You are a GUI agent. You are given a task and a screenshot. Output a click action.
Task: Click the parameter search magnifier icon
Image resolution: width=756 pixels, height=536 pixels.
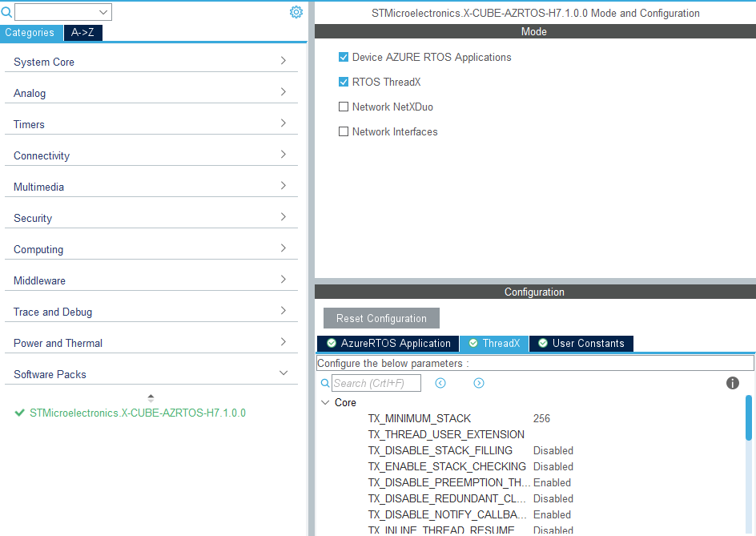[x=325, y=383]
